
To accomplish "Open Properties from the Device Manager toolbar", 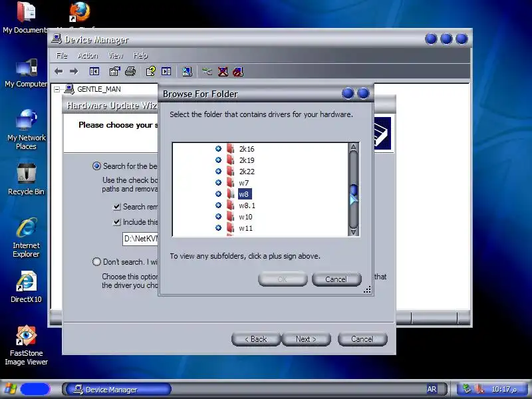I will point(114,72).
